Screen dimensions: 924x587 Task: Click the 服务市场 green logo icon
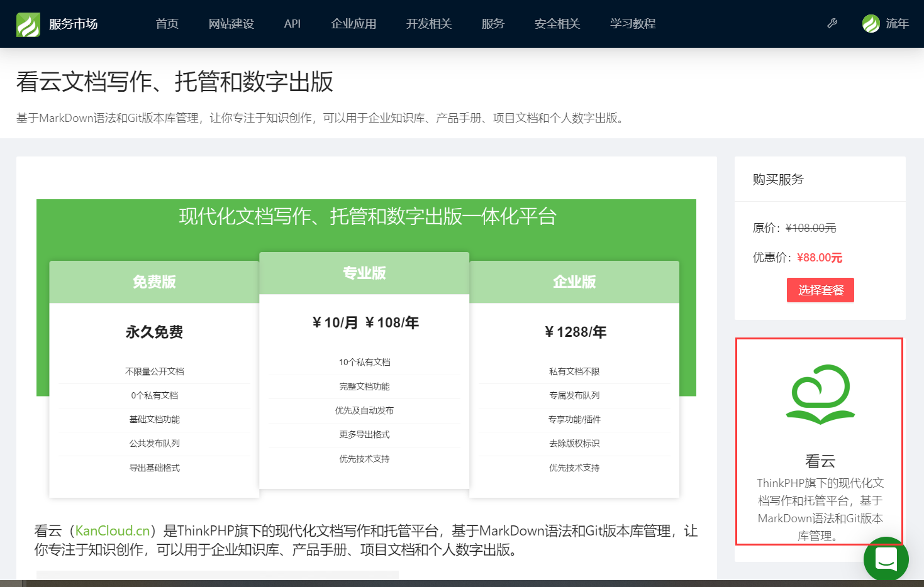28,24
